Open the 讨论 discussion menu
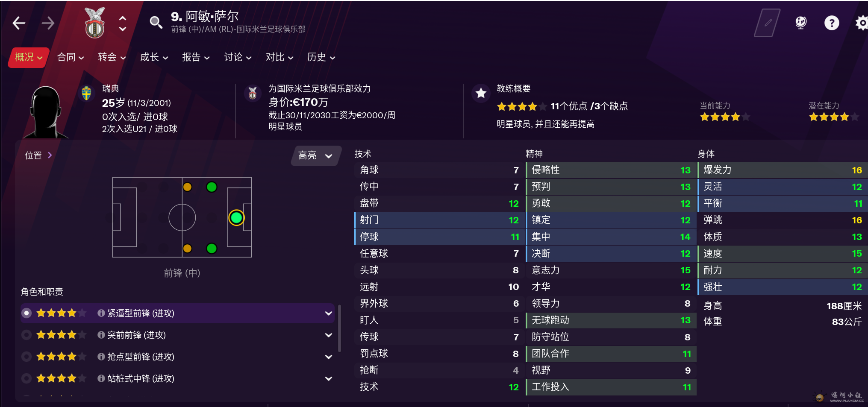868x407 pixels. point(238,57)
